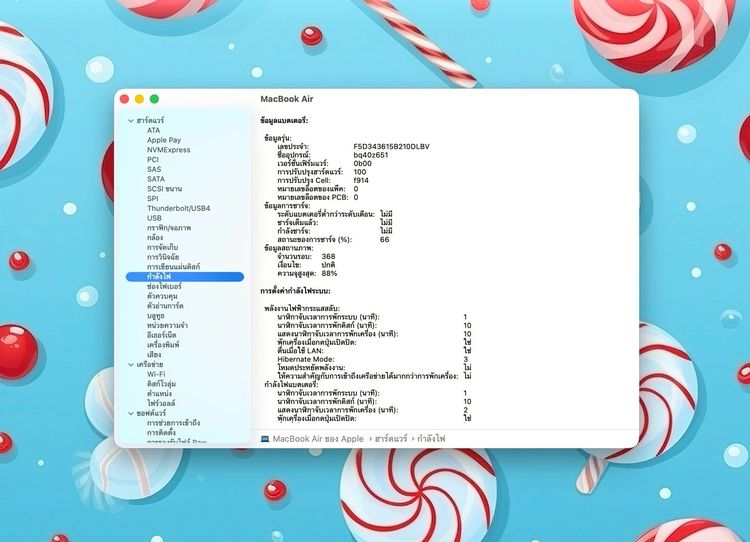Viewport: 750px width, 542px height.
Task: Select Apple Pay in the sidebar
Action: tap(164, 140)
